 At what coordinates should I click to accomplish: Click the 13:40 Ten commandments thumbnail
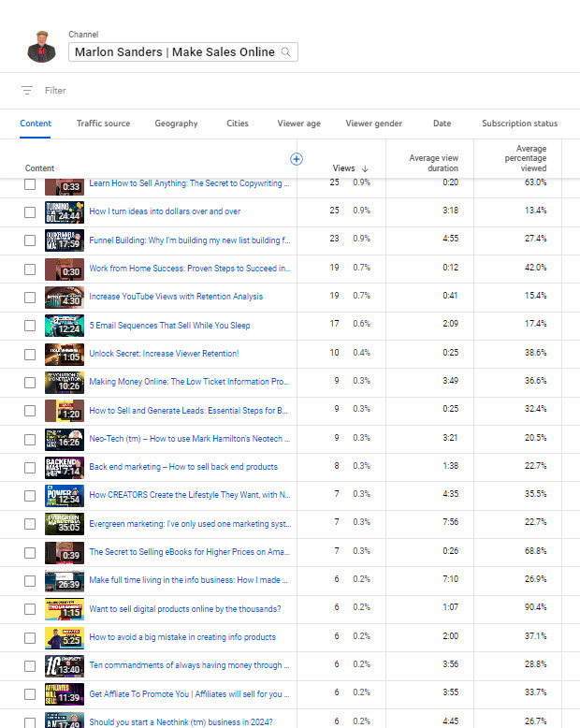65,666
